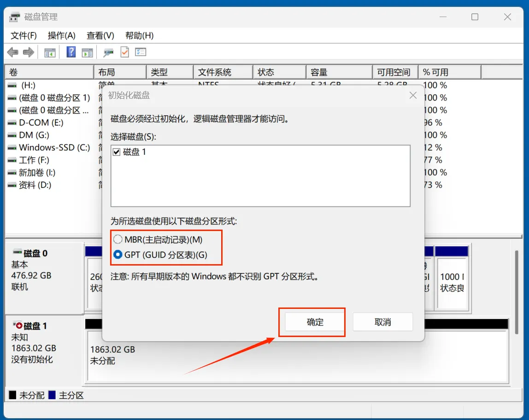Click the vertical scrollbar in disk pane
Screen dimensions: 529x420
click(x=516, y=292)
